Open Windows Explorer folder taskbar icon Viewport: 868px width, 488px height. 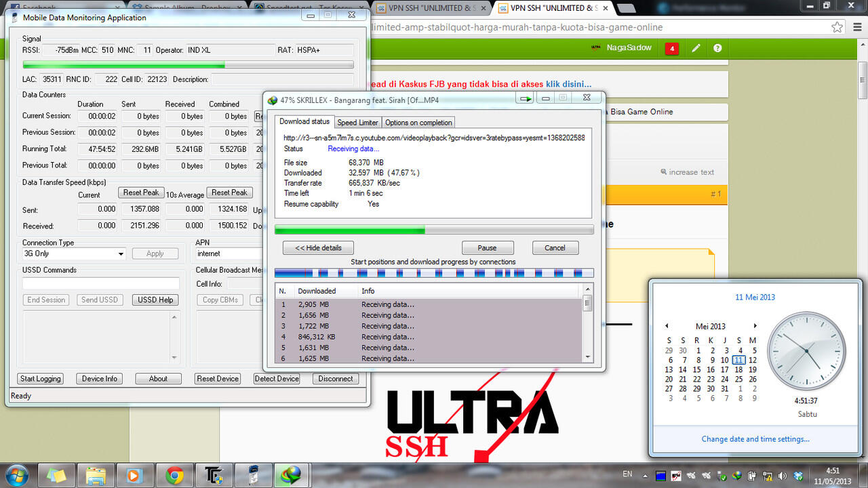[x=96, y=475]
